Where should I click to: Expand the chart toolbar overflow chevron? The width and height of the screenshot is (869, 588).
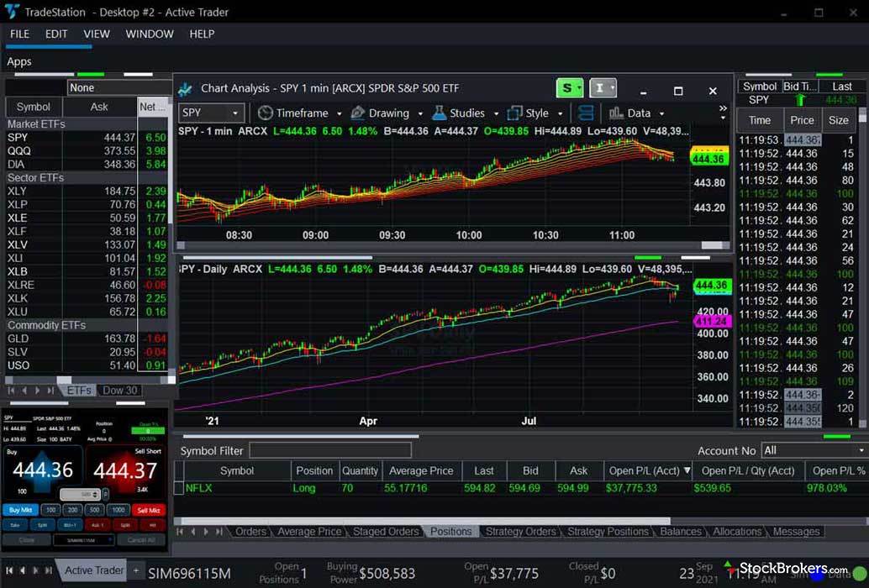coord(723,109)
